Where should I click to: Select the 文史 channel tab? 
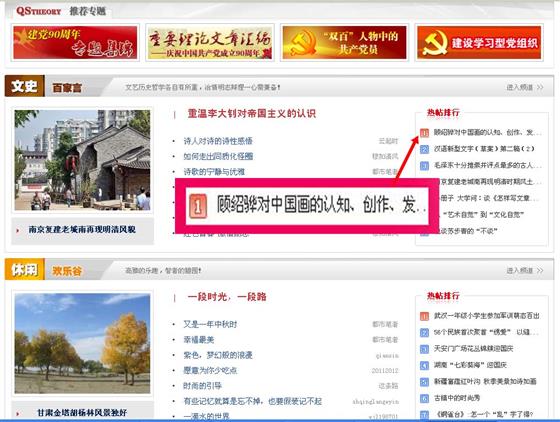24,86
